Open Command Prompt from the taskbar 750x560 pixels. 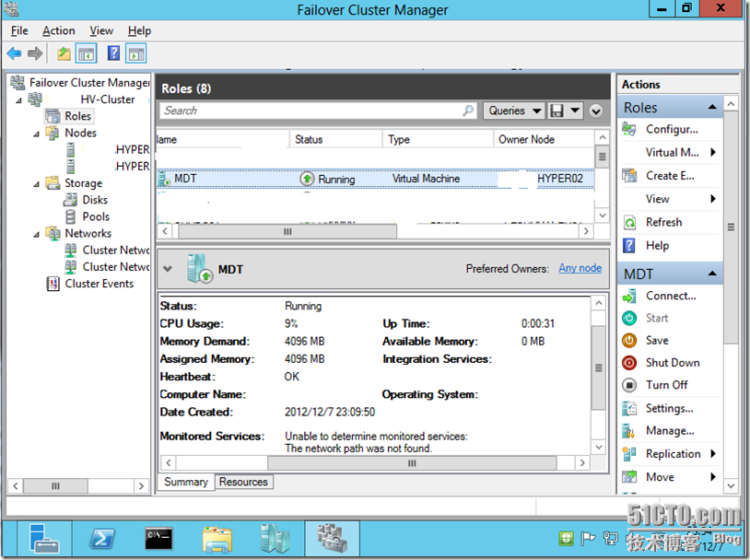(158, 539)
